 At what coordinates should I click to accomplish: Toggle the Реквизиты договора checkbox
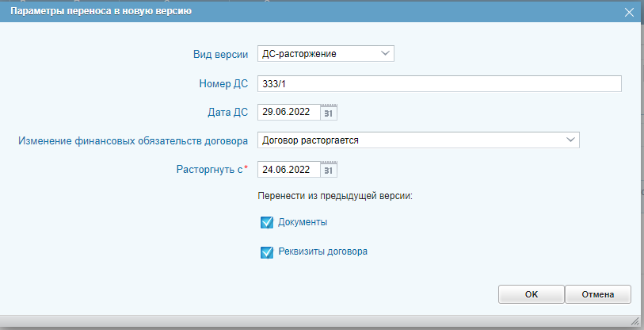(x=266, y=252)
